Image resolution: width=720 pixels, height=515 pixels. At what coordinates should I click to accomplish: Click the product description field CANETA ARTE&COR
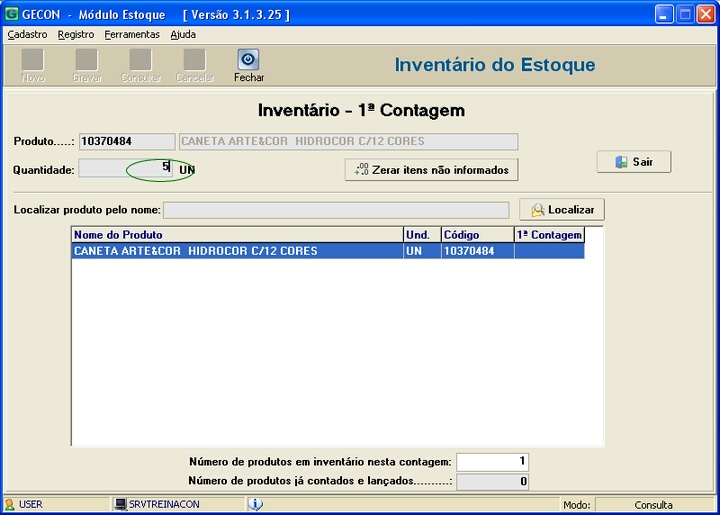[x=349, y=141]
